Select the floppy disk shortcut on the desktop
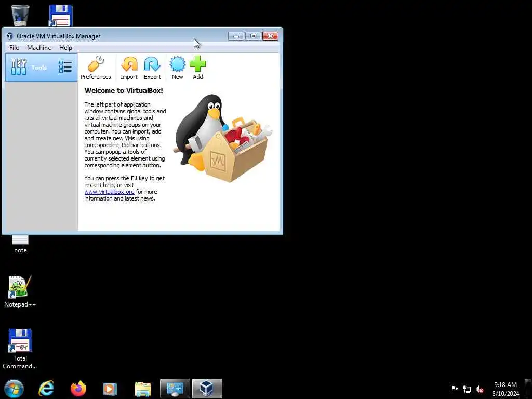 [60, 16]
